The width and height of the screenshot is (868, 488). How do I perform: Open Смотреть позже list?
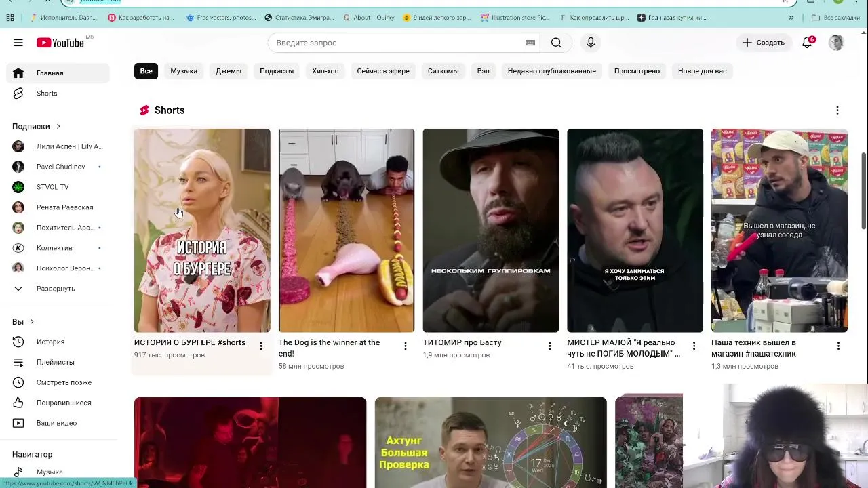(x=58, y=383)
